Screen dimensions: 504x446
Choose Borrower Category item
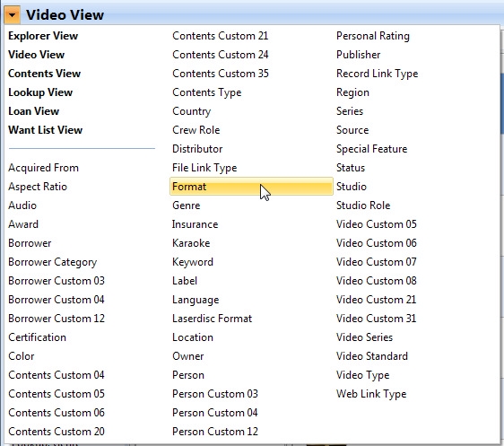tap(52, 262)
